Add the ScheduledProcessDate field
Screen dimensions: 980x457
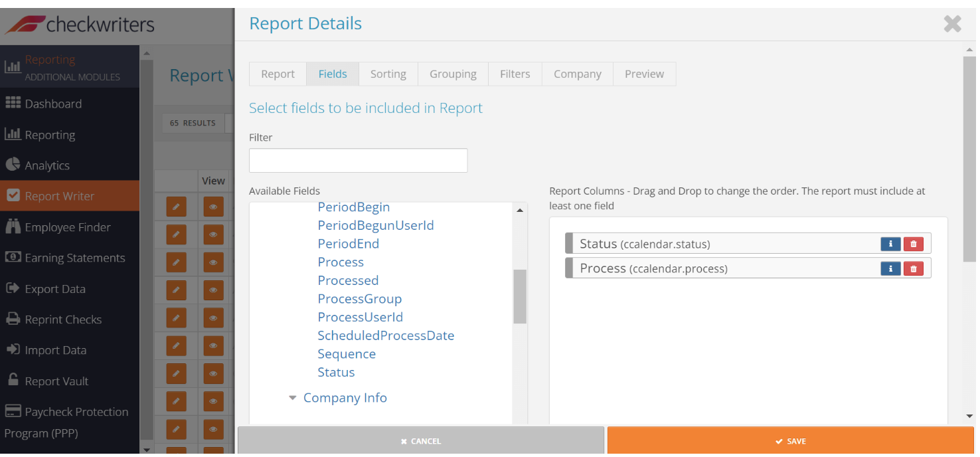(386, 335)
